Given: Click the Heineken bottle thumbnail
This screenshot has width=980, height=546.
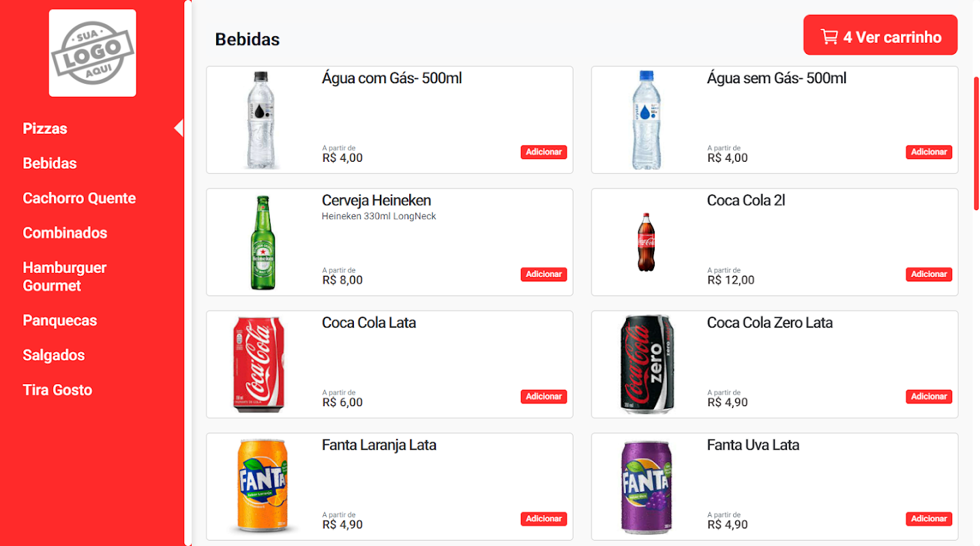Looking at the screenshot, I should [x=263, y=242].
